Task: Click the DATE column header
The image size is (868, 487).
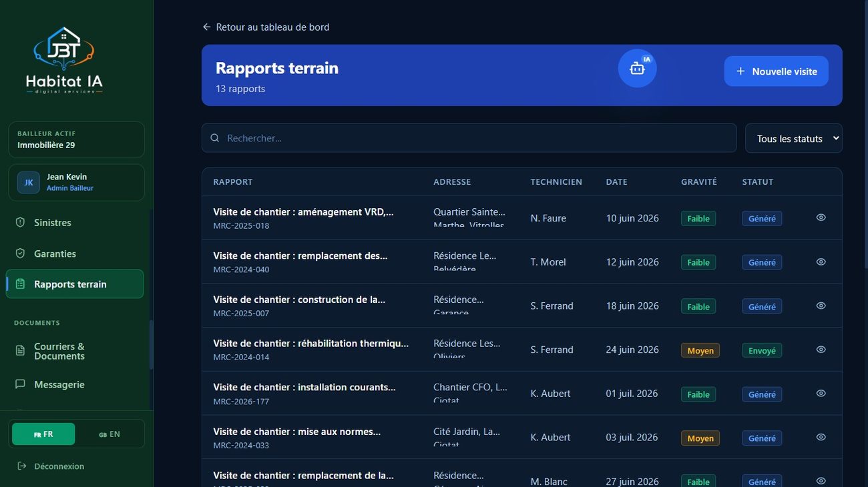Action: [x=617, y=182]
